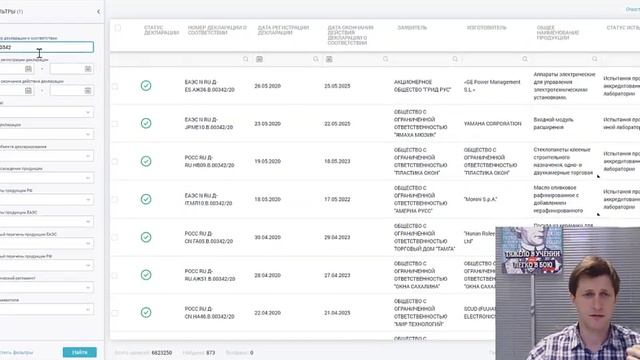Tick checkbox for row ES.АЖ06.В.00342/20
Screen dimensions: 640x360
point(115,86)
